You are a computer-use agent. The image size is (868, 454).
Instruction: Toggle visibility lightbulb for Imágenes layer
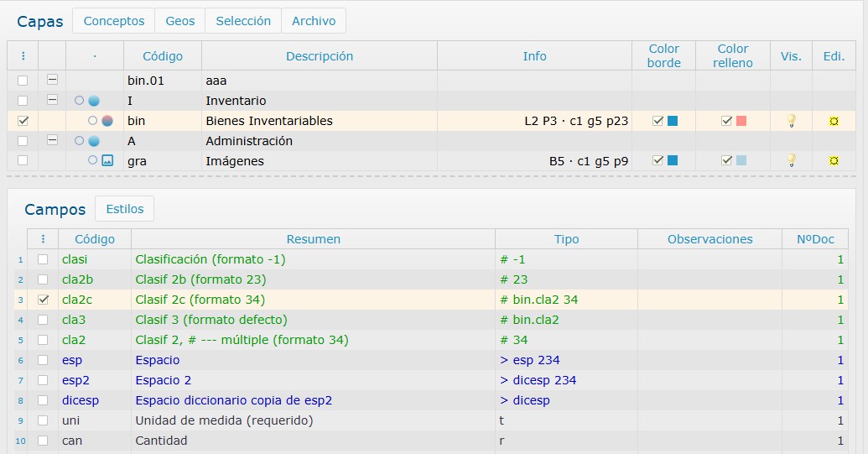point(790,160)
